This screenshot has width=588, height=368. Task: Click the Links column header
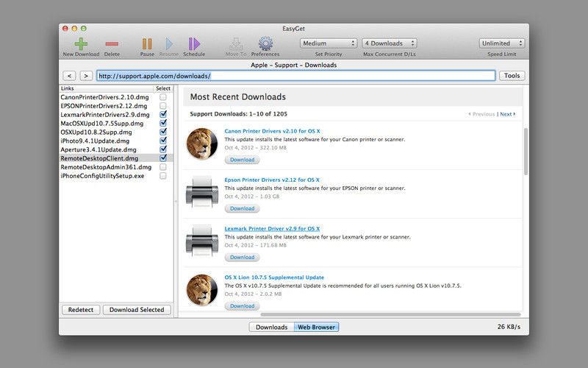[106, 88]
